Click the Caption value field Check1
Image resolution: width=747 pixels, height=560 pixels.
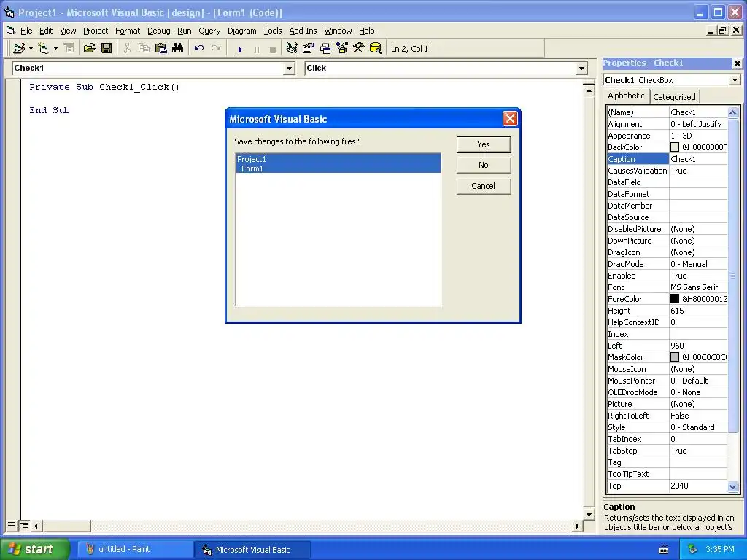pyautogui.click(x=698, y=159)
